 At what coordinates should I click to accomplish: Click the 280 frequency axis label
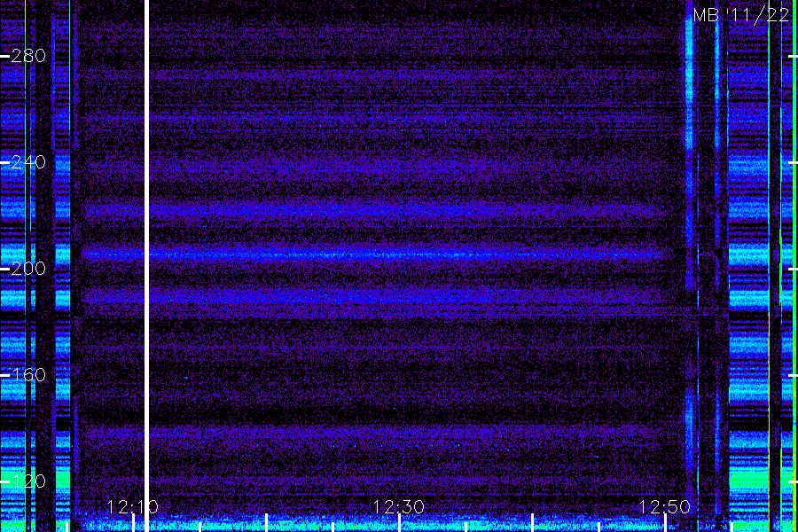(x=28, y=56)
